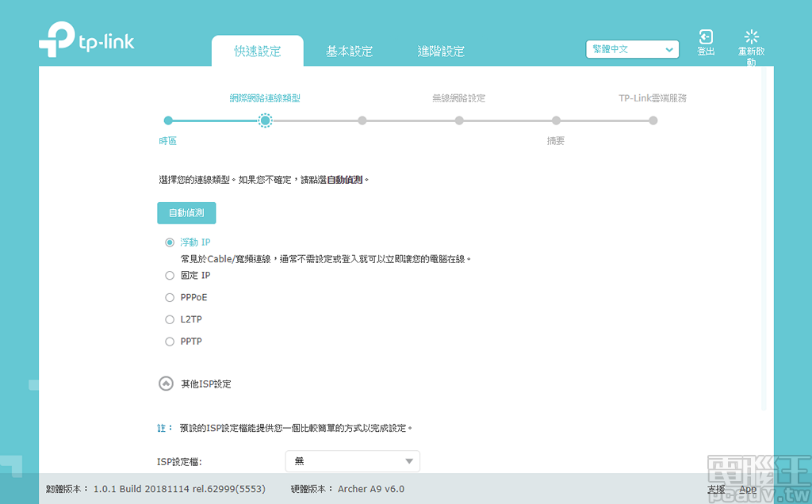The height and width of the screenshot is (504, 812).
Task: Click the 網際網路連線類型 step dot
Action: click(x=265, y=120)
